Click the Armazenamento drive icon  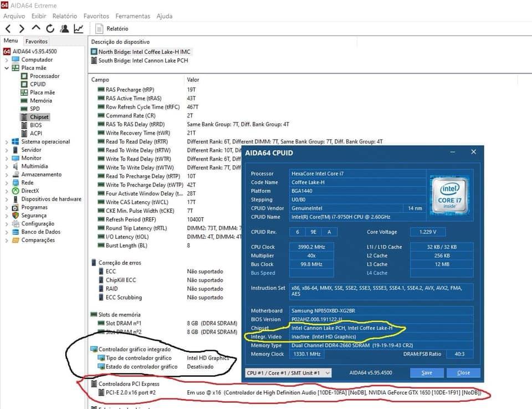16,175
